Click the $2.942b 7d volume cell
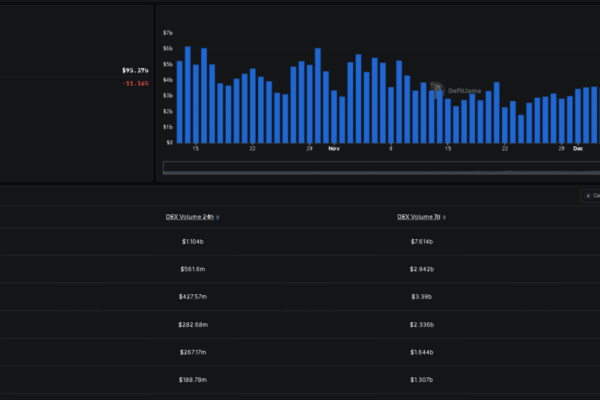The width and height of the screenshot is (600, 400). [421, 269]
